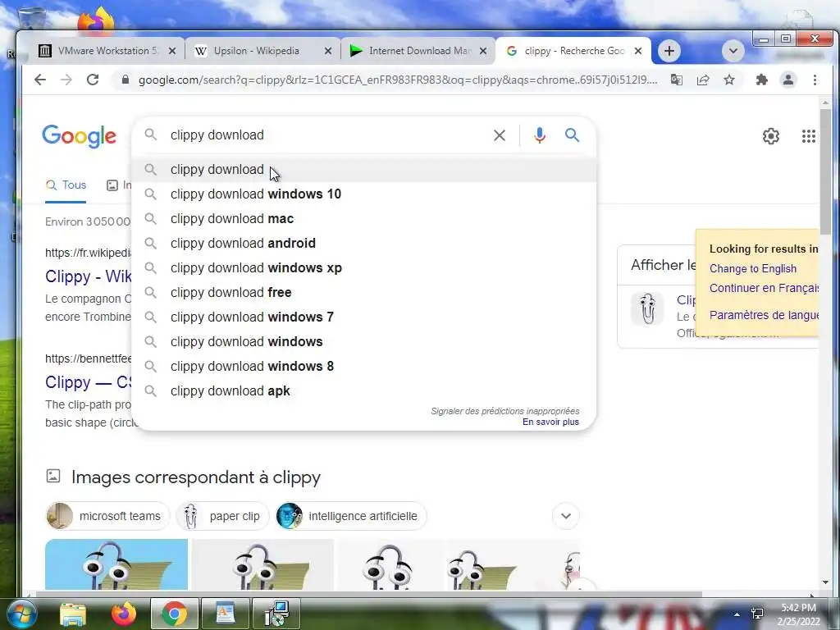Image resolution: width=840 pixels, height=630 pixels.
Task: Click the search box text field
Action: pos(326,135)
